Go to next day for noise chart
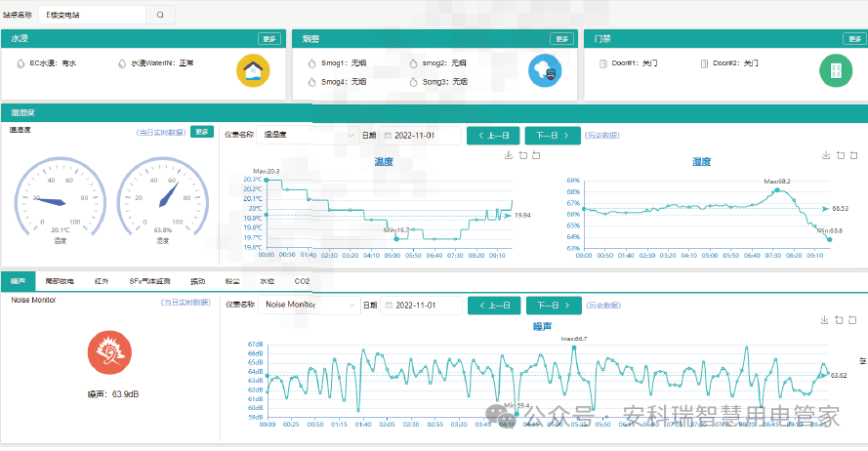This screenshot has width=868, height=451. (x=554, y=306)
